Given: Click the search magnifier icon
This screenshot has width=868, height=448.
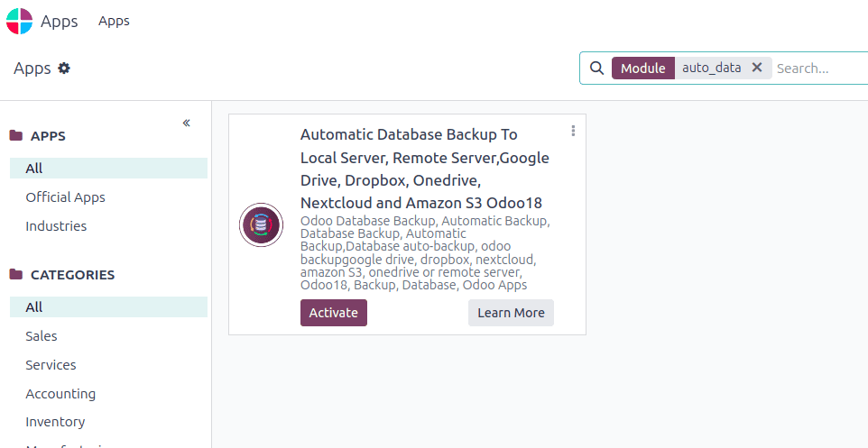Looking at the screenshot, I should tap(596, 69).
